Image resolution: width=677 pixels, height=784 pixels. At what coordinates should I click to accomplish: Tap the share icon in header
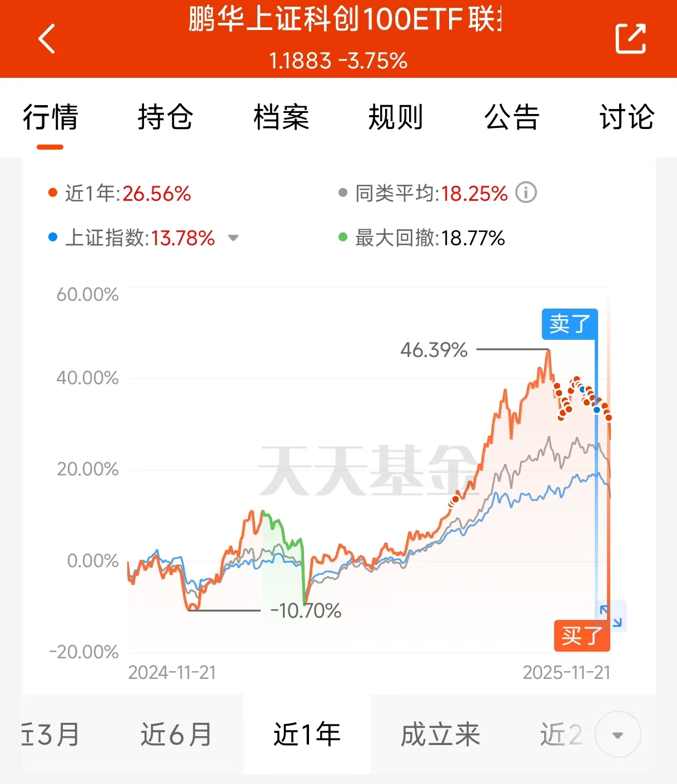630,38
